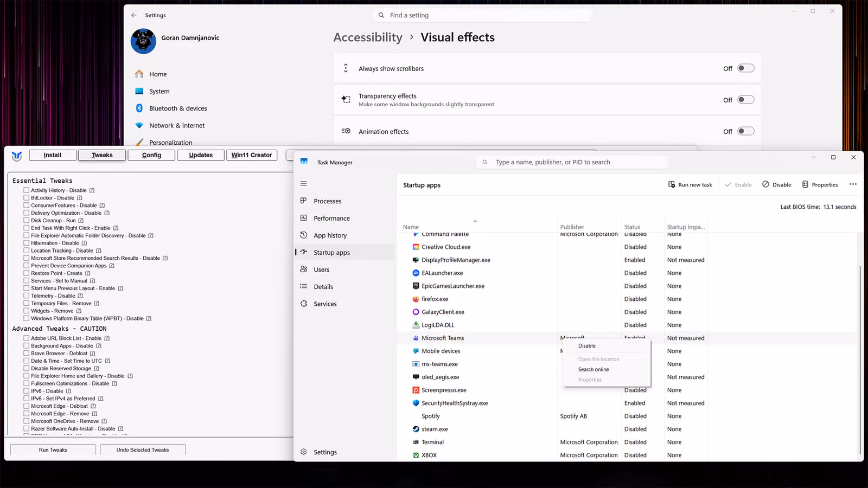Click the Settings gear icon in Task Manager
Image resolution: width=868 pixels, height=488 pixels.
tap(304, 452)
